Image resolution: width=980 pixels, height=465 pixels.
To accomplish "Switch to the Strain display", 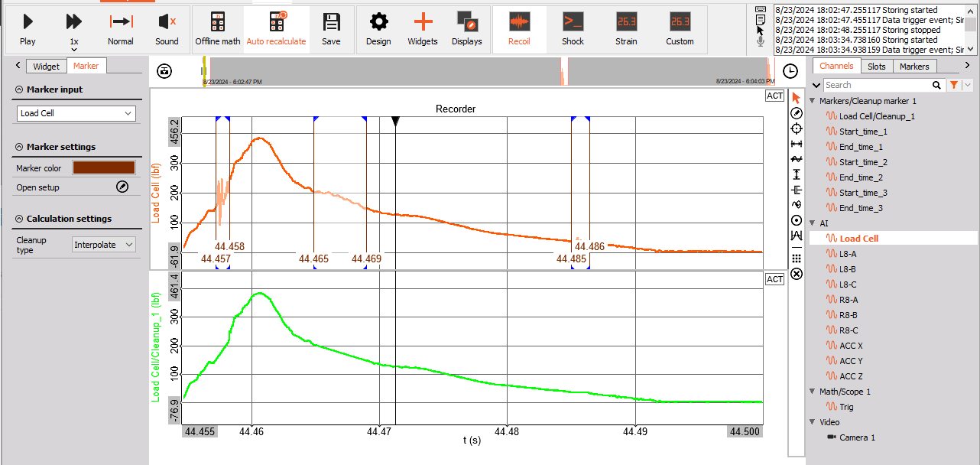I will pyautogui.click(x=626, y=29).
